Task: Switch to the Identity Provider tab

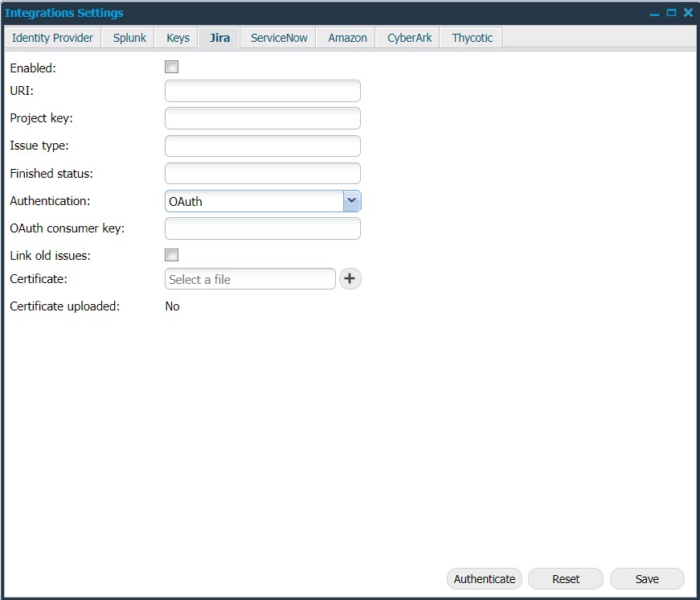Action: (52, 38)
